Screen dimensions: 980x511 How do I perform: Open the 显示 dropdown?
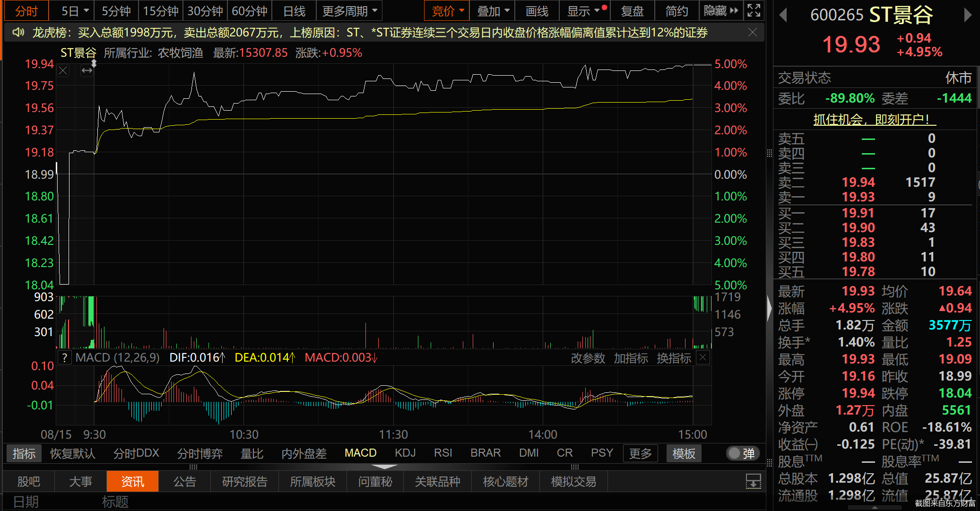click(584, 11)
